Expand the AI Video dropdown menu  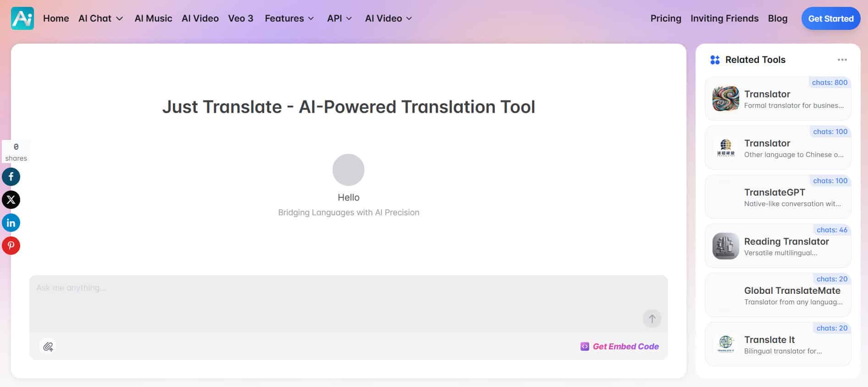tap(389, 18)
